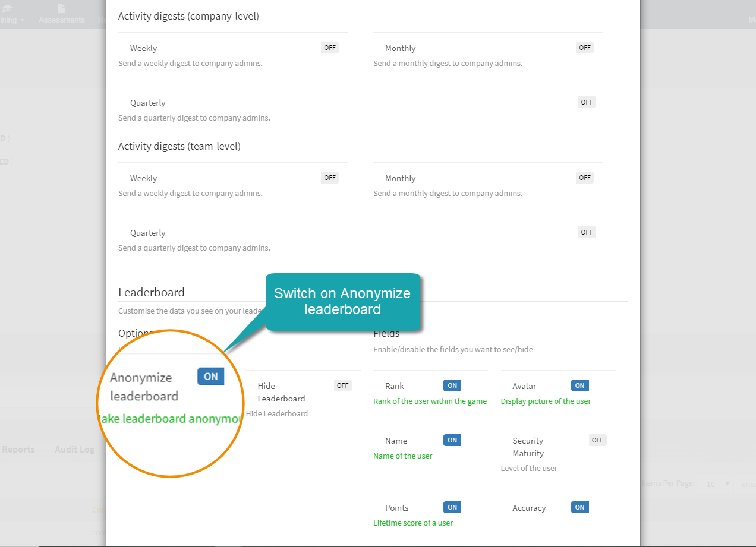Click the Training graduation cap icon

[7, 8]
